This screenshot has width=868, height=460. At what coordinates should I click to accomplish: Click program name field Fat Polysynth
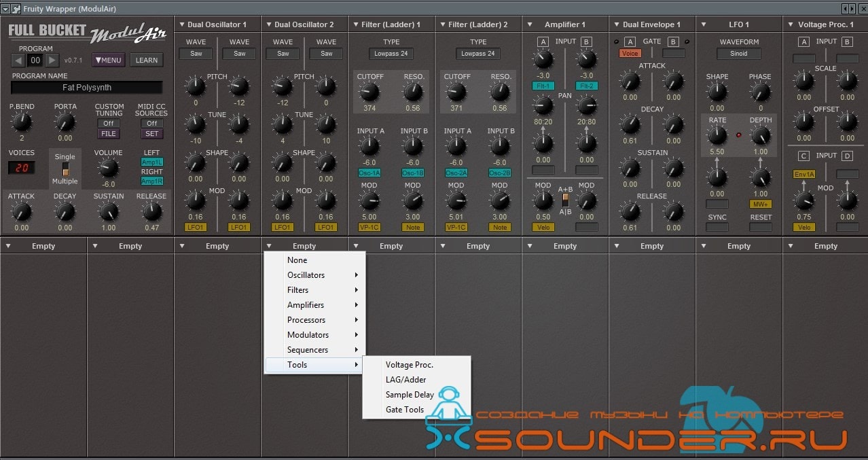pos(87,88)
